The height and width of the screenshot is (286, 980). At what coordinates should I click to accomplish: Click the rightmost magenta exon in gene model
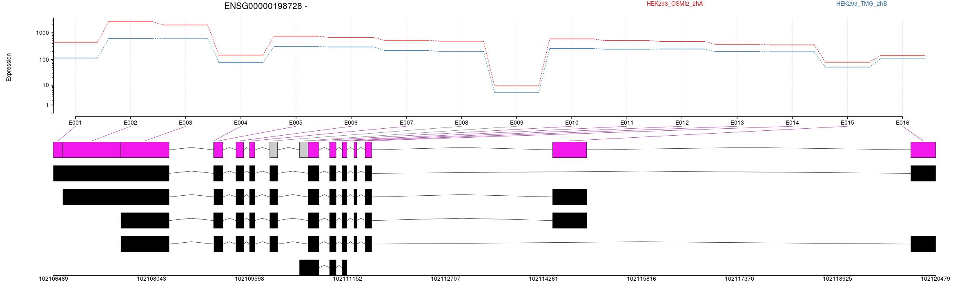point(923,150)
